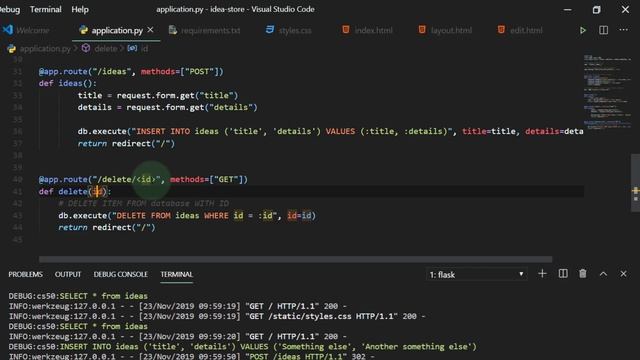Run the Python file with play icon
This screenshot has height=360, width=640.
[583, 30]
